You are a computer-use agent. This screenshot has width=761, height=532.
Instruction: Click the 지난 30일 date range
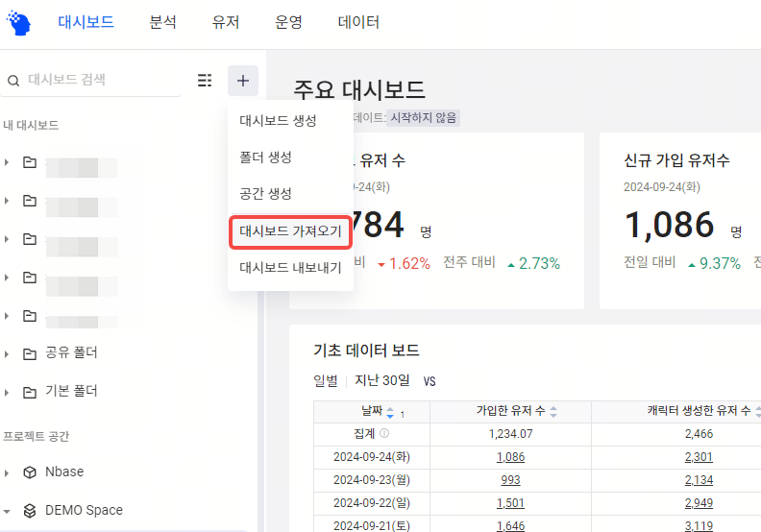coord(382,380)
